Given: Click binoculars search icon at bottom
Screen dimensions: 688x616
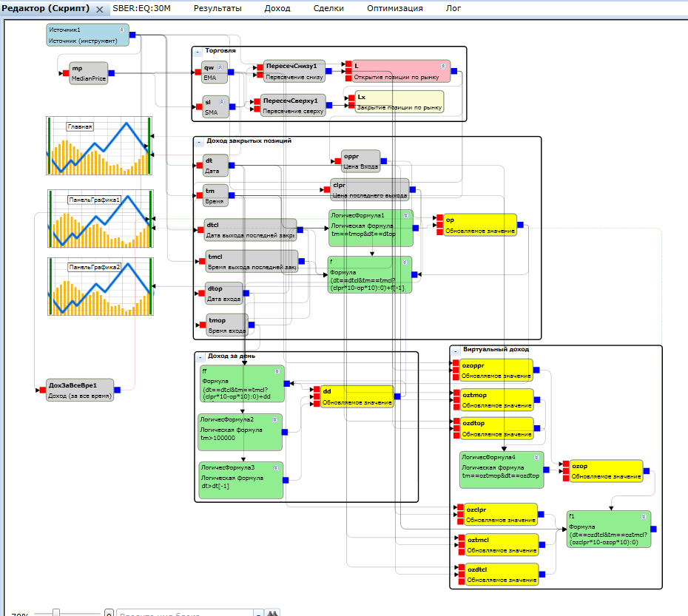Looking at the screenshot, I should pos(272,613).
